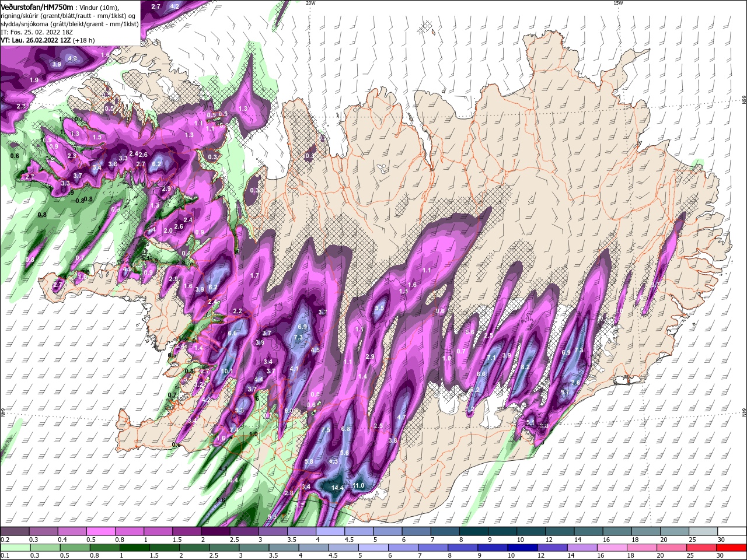747x560 pixels.
Task: Select the deep blue rain swatch between 10 and 12
Action: [522, 548]
